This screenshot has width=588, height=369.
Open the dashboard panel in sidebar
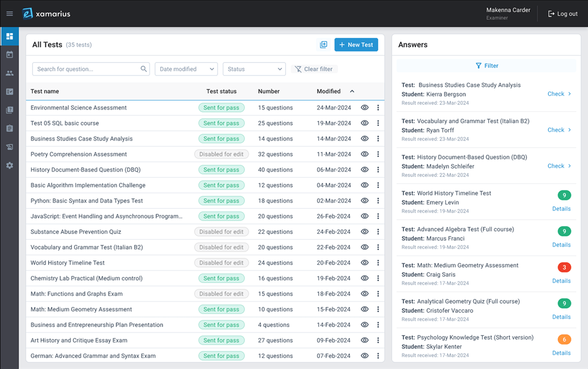click(x=9, y=36)
